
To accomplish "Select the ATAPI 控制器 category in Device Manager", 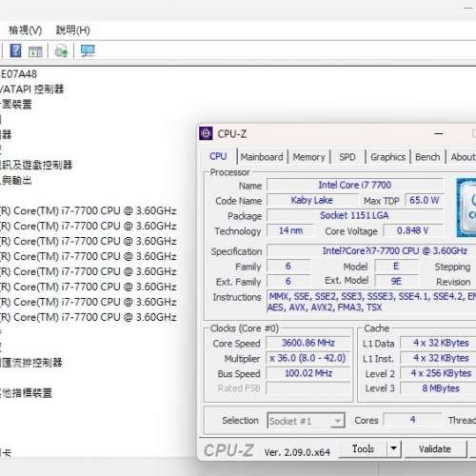I will pyautogui.click(x=31, y=89).
